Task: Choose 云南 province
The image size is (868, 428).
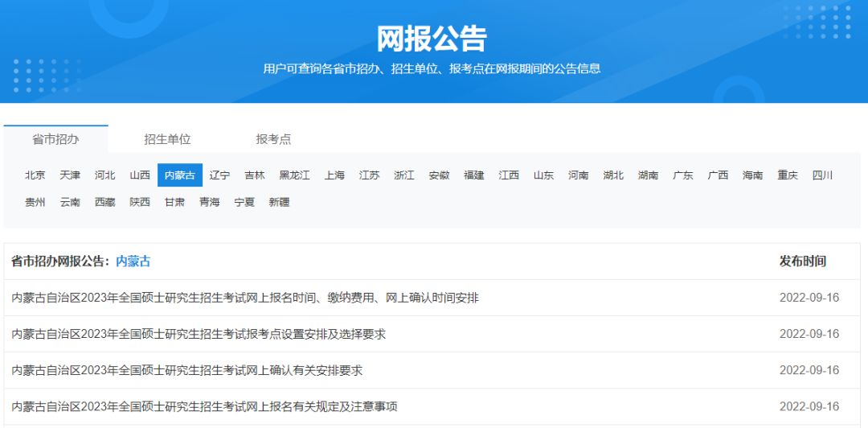Action: pyautogui.click(x=70, y=203)
